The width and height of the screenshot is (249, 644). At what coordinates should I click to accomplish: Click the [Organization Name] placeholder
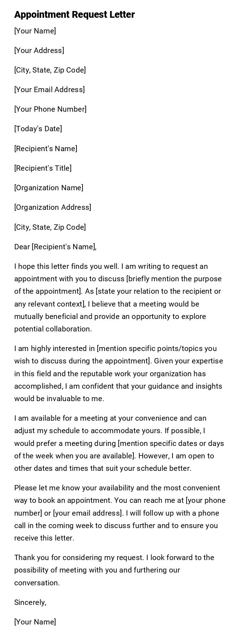(x=49, y=188)
